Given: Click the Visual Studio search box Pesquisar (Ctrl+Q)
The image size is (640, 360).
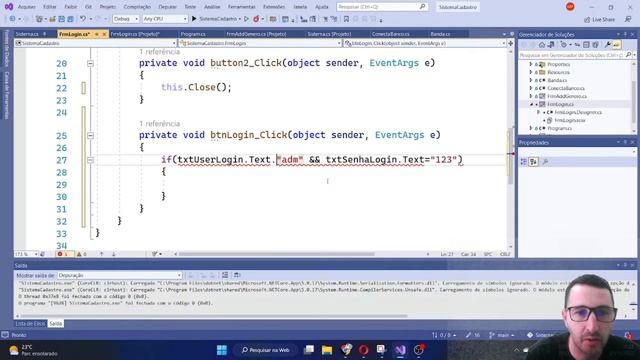Looking at the screenshot, I should click(382, 7).
